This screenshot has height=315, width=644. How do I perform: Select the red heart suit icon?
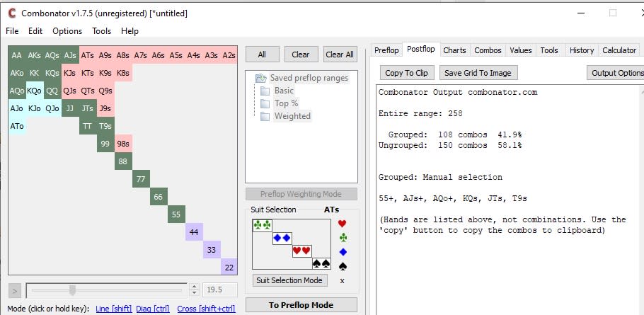[x=342, y=224]
